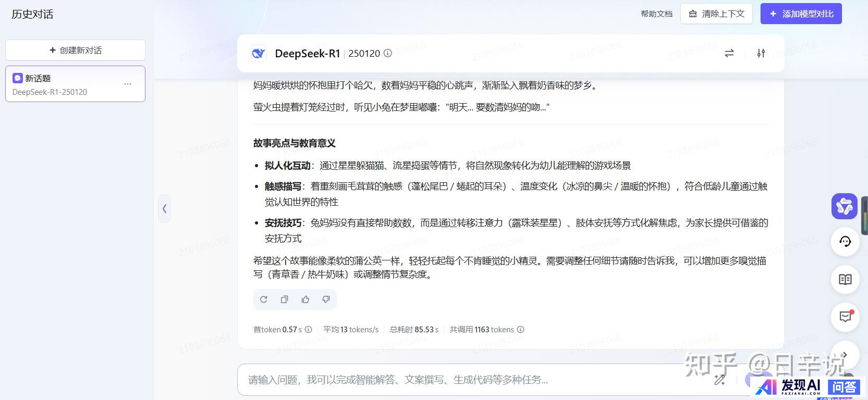Image resolution: width=868 pixels, height=400 pixels.
Task: Click the magic wand prompt optimize icon
Action: [x=720, y=380]
